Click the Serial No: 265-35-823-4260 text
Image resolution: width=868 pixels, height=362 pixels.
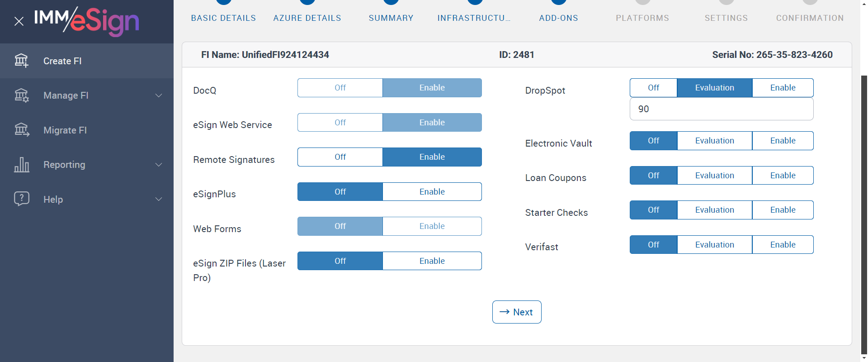click(x=773, y=55)
